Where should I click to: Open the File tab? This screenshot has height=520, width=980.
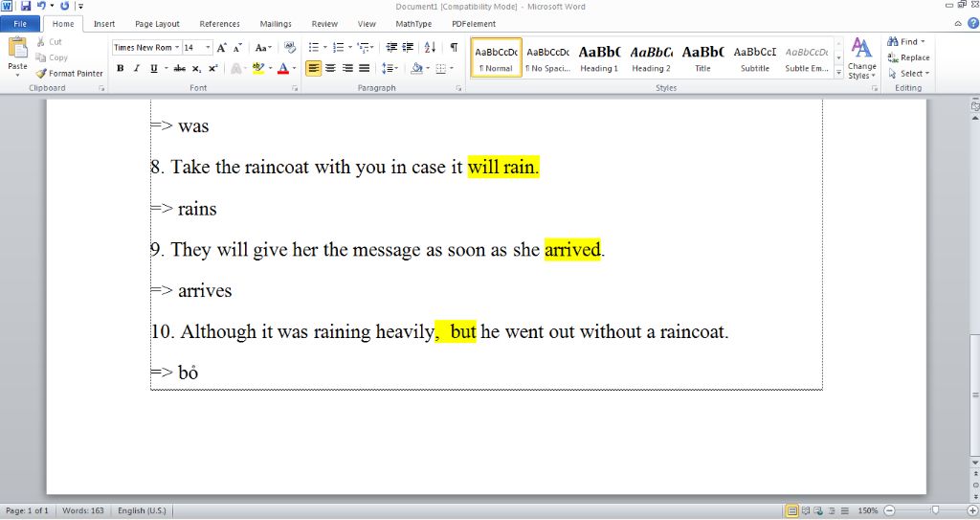click(x=20, y=24)
